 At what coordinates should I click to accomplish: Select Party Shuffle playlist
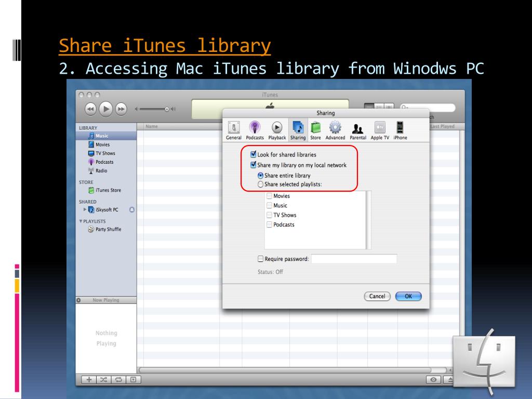click(106, 229)
